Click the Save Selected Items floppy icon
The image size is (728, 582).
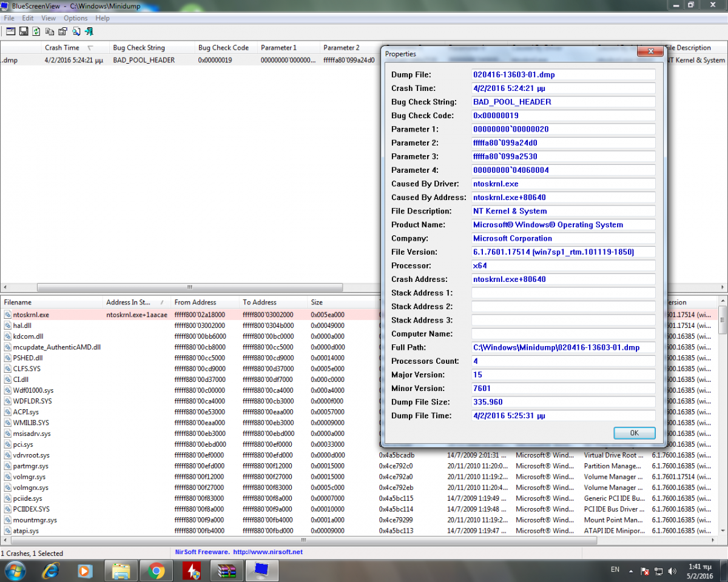coord(24,31)
